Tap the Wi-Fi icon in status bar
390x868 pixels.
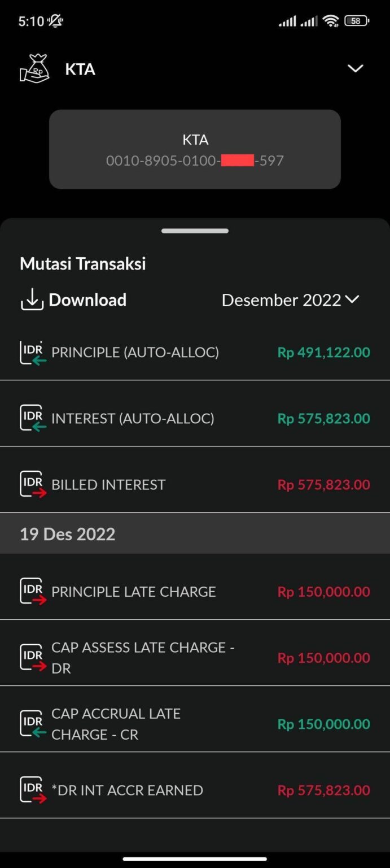pyautogui.click(x=331, y=21)
